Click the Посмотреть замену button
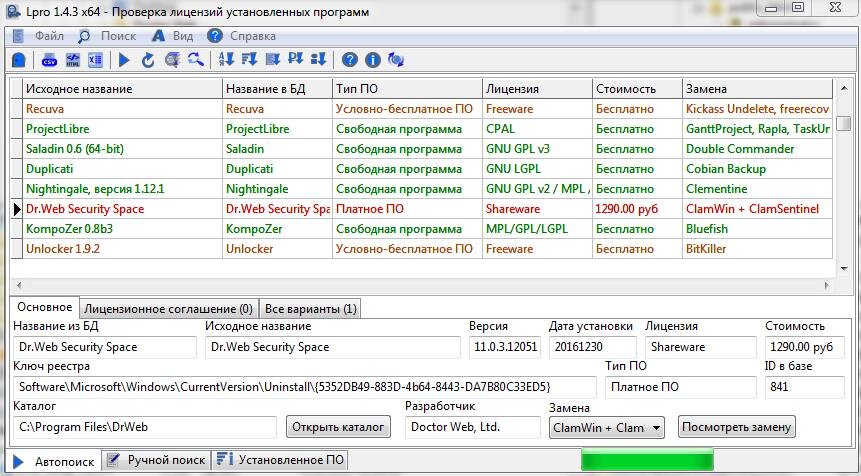This screenshot has height=476, width=861. 736,427
